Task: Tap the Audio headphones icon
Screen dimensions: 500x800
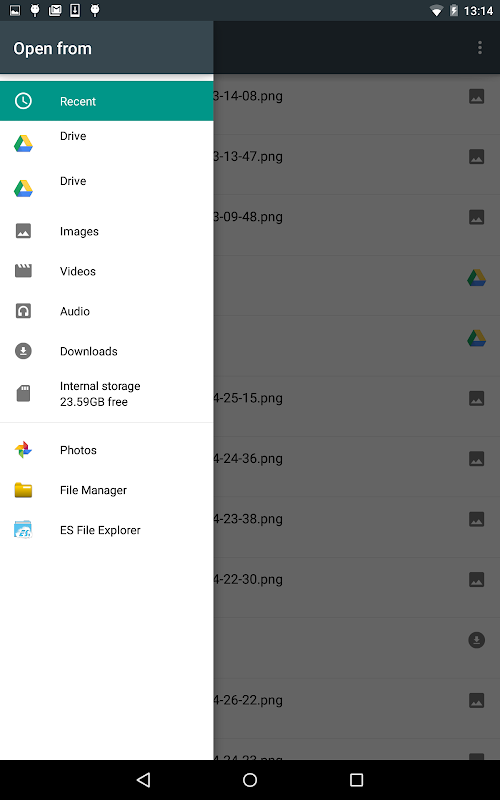Action: pos(23,311)
